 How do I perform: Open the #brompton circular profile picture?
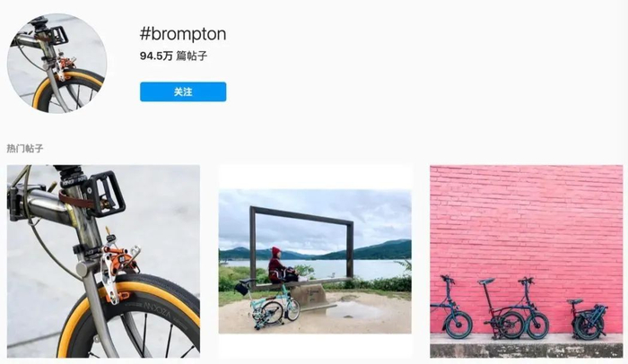click(57, 64)
